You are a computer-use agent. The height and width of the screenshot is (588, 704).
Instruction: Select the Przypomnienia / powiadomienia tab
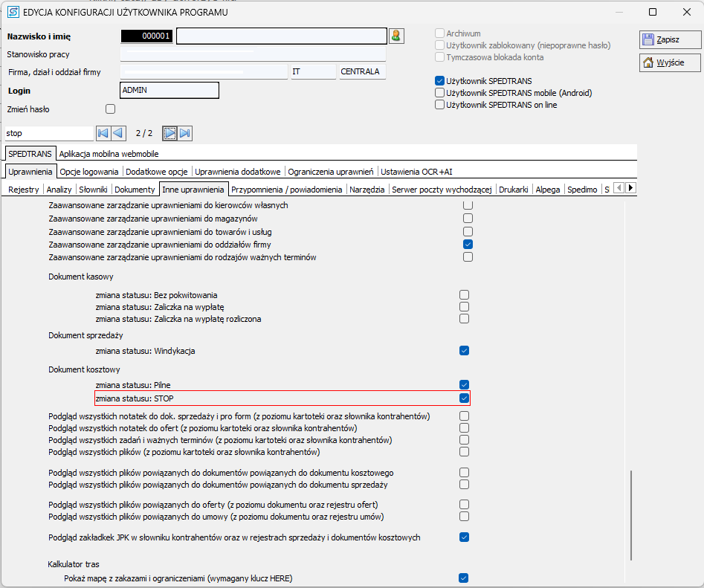(x=286, y=190)
